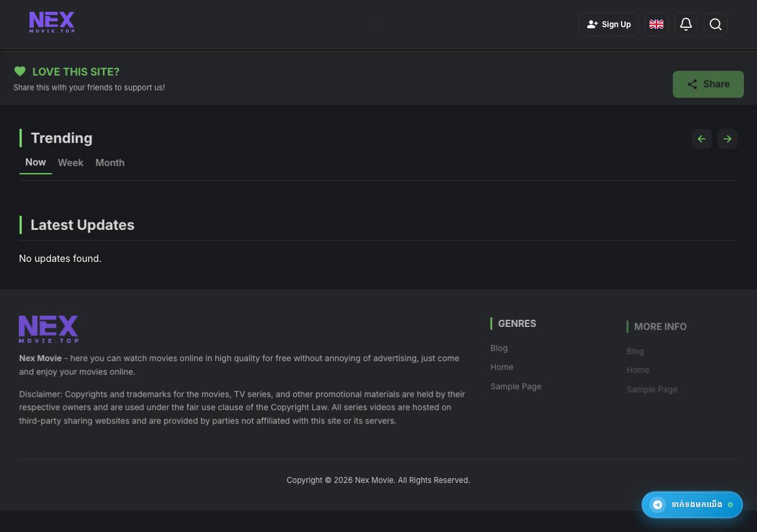Open Home link under MORE INFO

[638, 370]
